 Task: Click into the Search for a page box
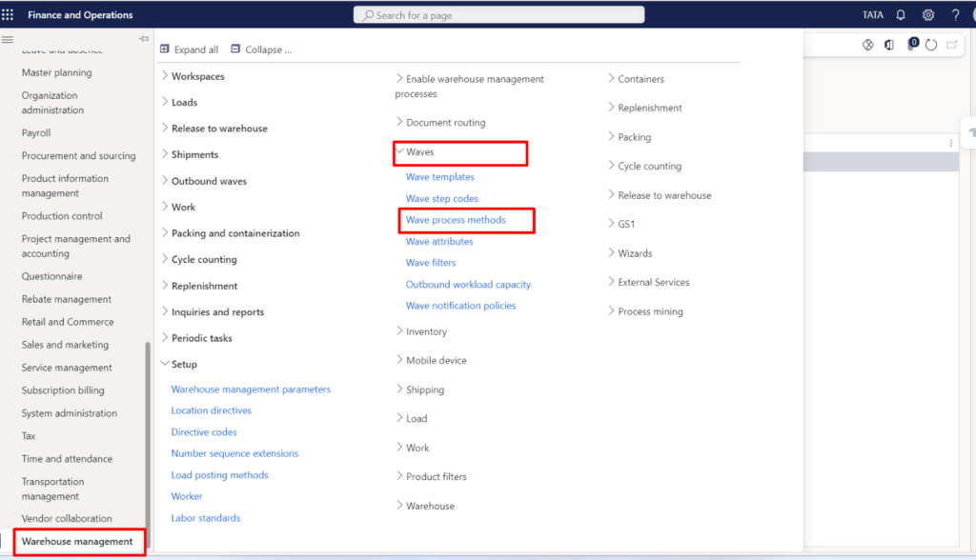(498, 15)
